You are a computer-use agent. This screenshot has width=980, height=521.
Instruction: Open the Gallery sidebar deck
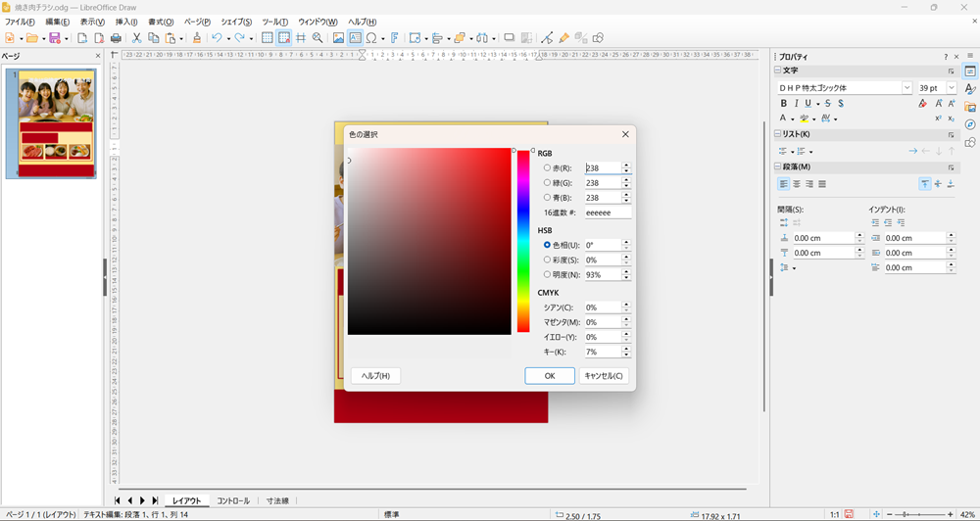pos(970,107)
